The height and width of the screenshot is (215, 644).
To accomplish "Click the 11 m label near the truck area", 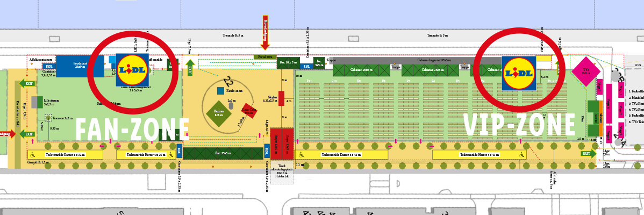I will (300, 164).
